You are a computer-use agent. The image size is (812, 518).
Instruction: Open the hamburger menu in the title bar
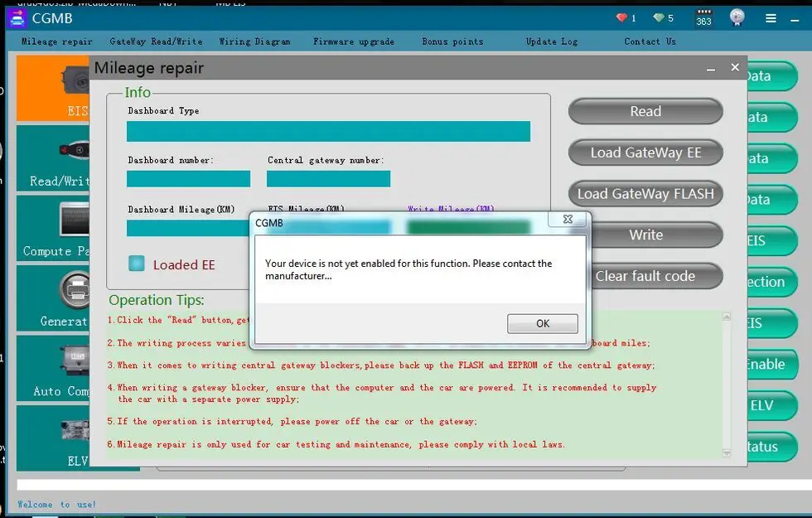pos(771,18)
